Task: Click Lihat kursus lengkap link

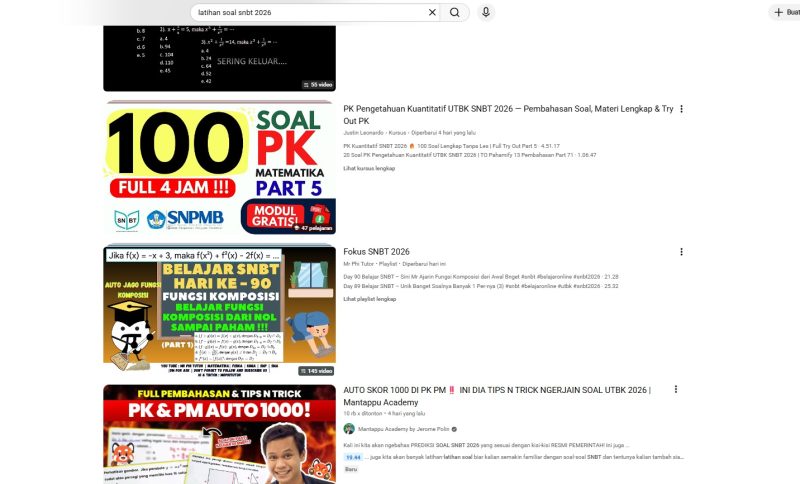Action: 369,168
